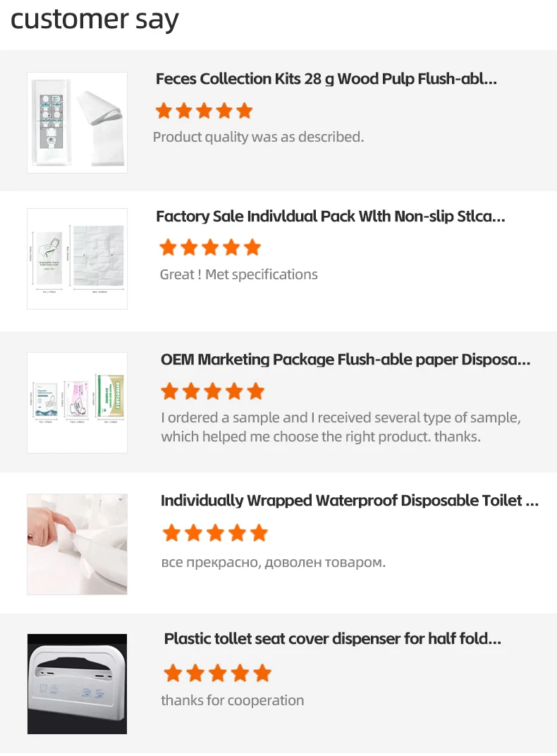
Task: Select 'Product quality was as described' review text
Action: click(x=258, y=137)
